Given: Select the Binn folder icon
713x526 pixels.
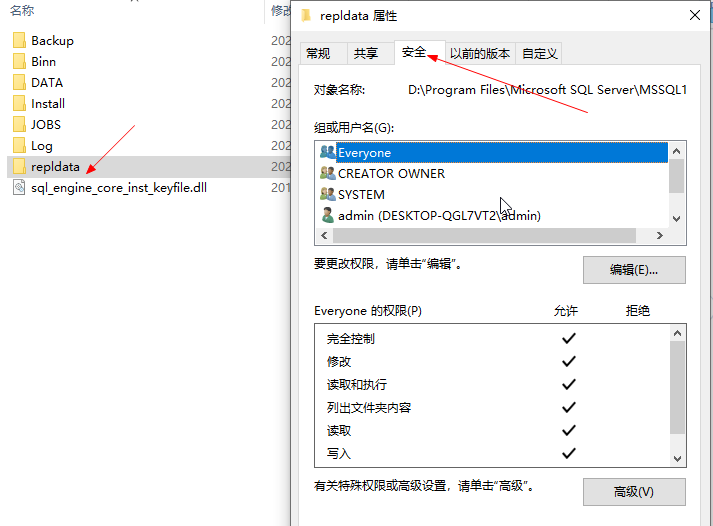Looking at the screenshot, I should tap(19, 61).
